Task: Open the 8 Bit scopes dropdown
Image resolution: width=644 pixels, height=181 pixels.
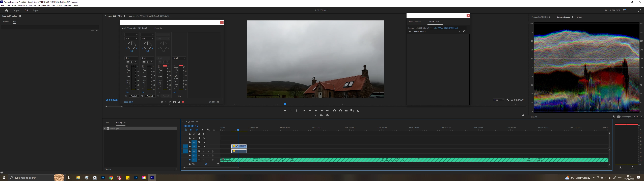Action: [637, 117]
